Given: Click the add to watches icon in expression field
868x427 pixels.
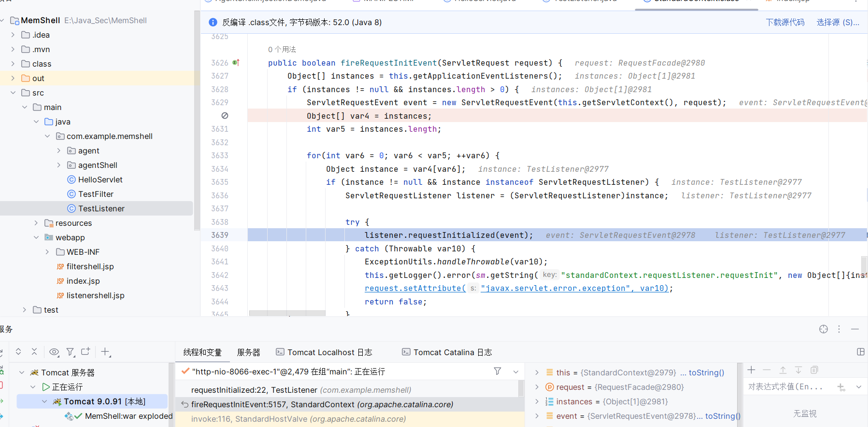Looking at the screenshot, I should point(841,387).
